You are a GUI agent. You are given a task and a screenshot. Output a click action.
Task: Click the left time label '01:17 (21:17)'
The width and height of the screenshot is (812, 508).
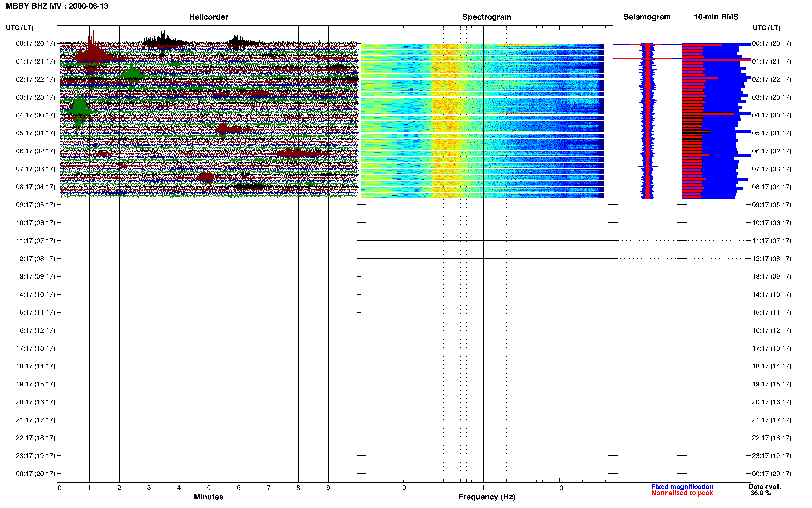pyautogui.click(x=35, y=61)
